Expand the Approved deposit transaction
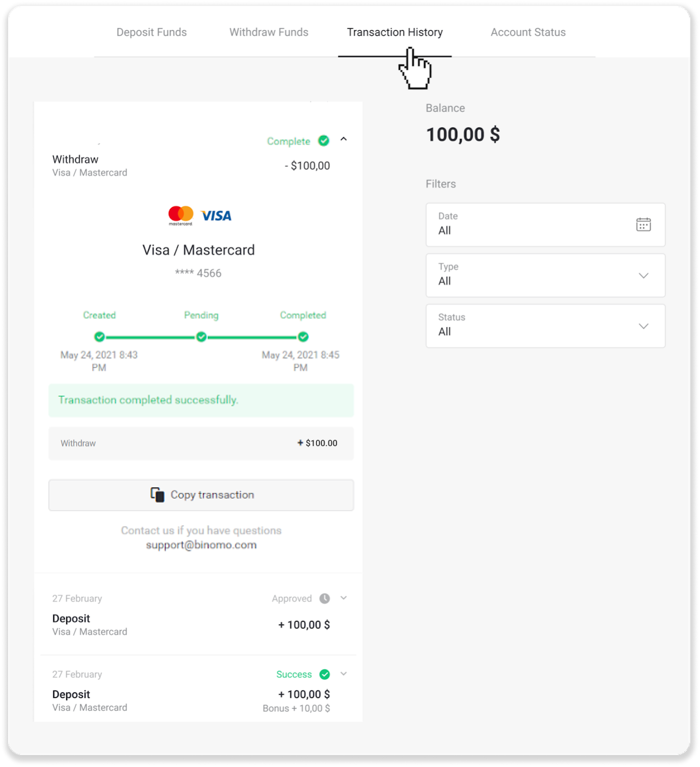700x767 pixels. coord(344,598)
